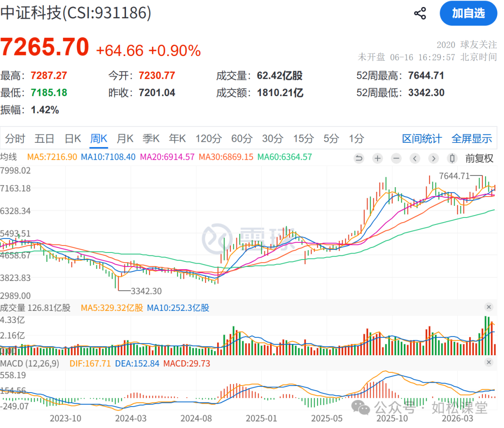Click the 昨收 value 7201.04
Image resolution: width=504 pixels, height=428 pixels.
click(157, 92)
